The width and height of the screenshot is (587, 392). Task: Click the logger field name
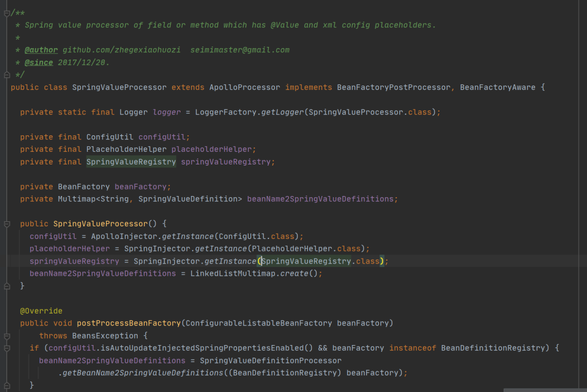pyautogui.click(x=167, y=112)
